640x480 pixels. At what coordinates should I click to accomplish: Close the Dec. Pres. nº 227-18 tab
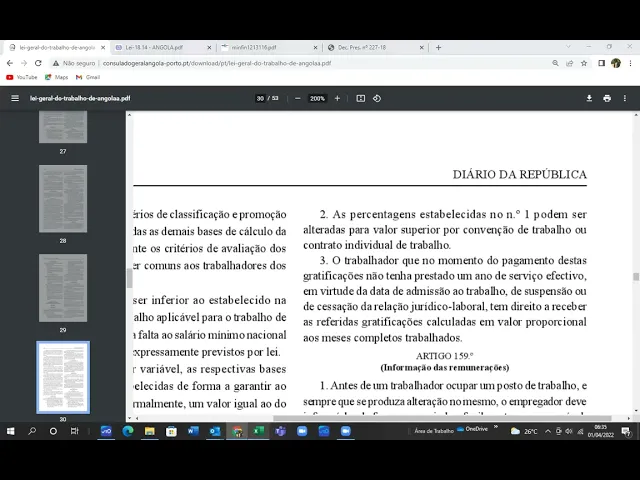tap(422, 47)
